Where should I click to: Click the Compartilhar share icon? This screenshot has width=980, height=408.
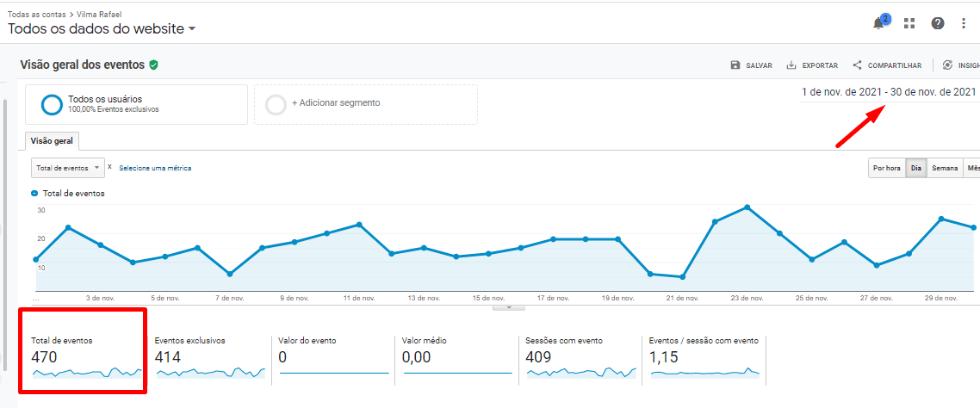[857, 65]
